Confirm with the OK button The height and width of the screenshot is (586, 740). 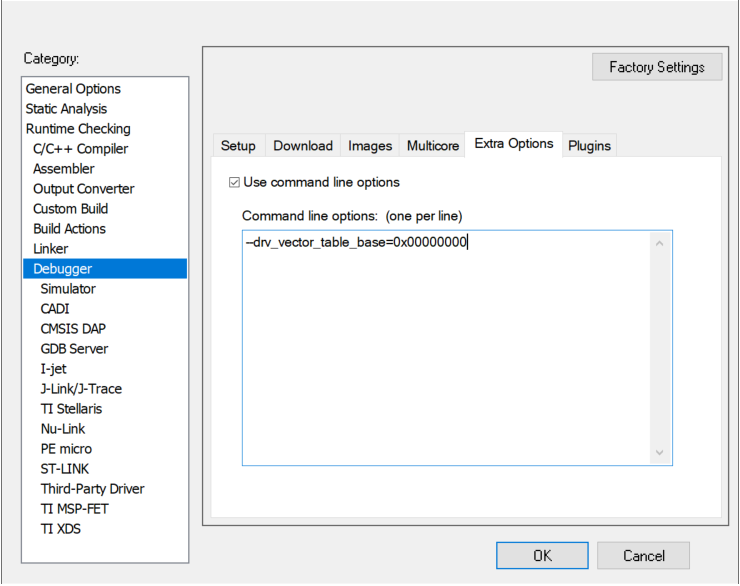542,556
